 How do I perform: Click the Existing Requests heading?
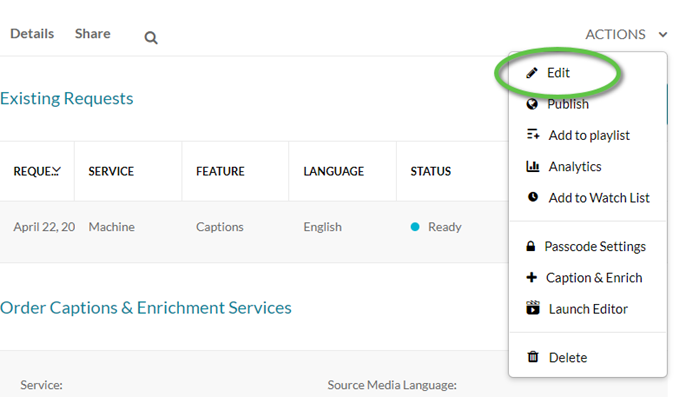coord(66,98)
